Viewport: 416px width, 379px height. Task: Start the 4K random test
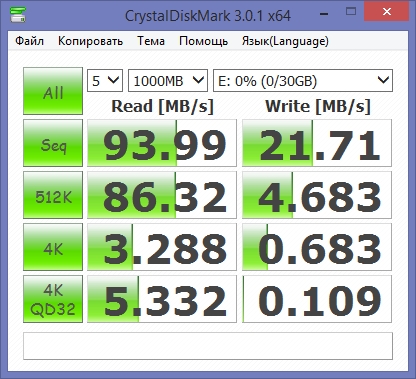(x=53, y=247)
